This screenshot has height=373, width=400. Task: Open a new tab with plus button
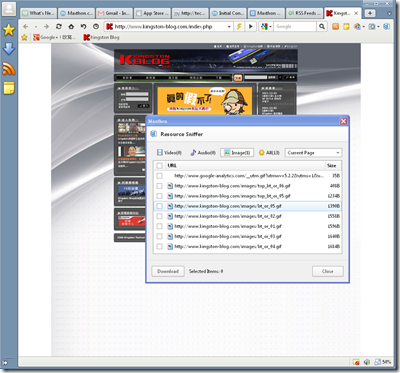pyautogui.click(x=370, y=13)
